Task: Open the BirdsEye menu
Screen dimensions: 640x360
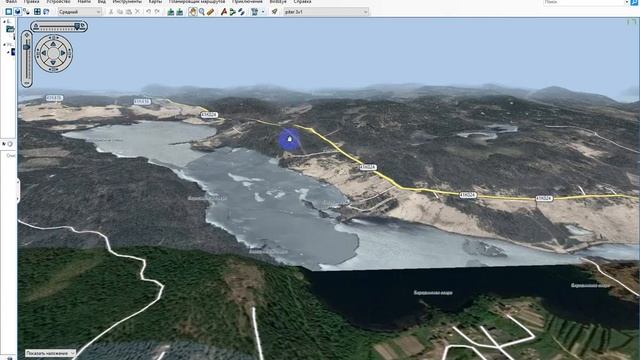Action: pos(278,2)
